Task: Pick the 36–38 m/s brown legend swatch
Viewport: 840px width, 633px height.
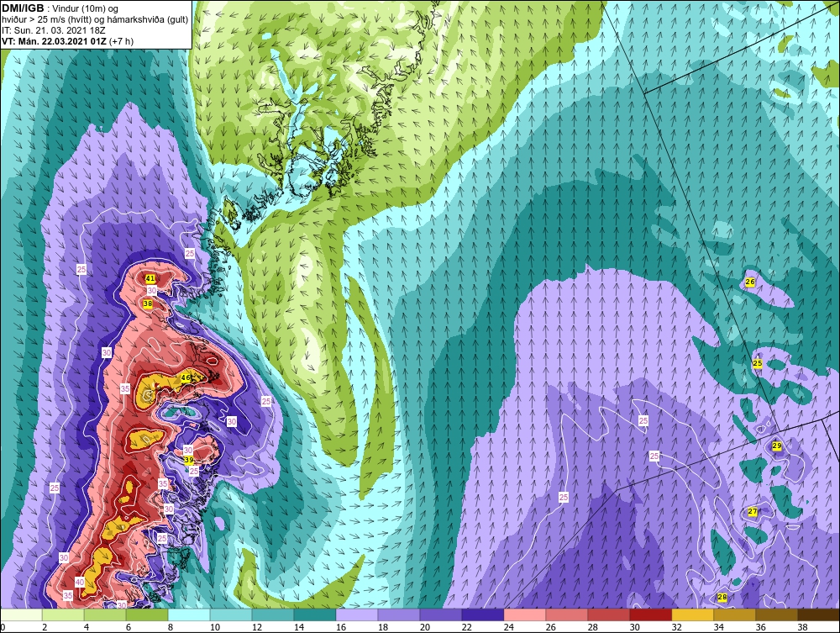Action: pos(777,615)
